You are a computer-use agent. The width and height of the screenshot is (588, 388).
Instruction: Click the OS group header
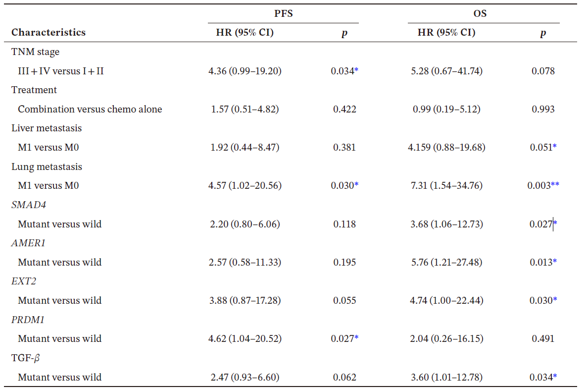click(x=480, y=14)
